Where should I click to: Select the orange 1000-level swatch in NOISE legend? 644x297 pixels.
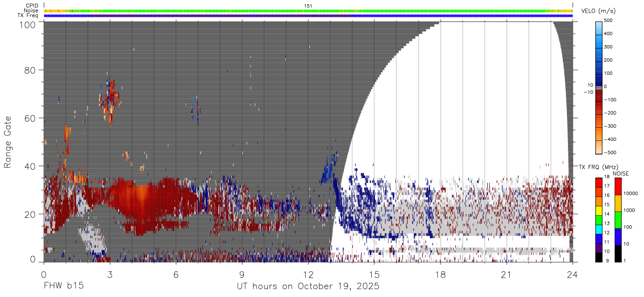point(618,203)
